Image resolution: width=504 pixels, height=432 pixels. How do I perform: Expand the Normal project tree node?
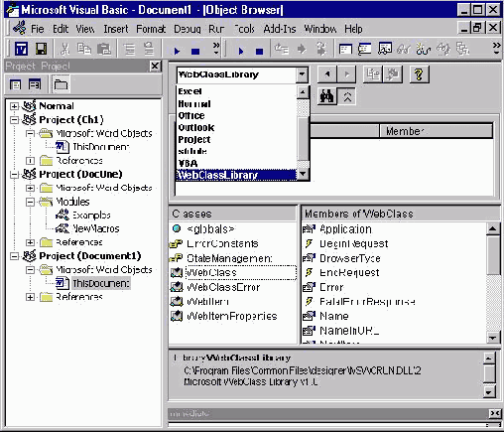coord(14,106)
